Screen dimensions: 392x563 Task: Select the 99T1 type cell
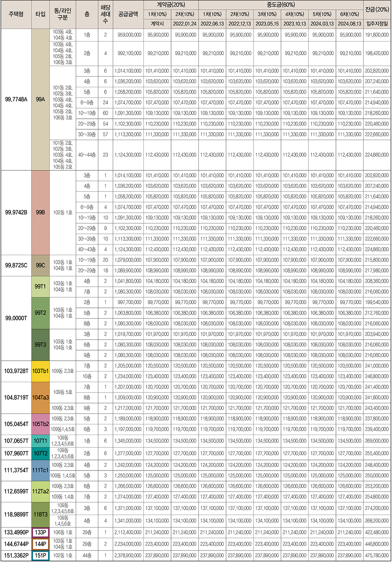point(40,287)
